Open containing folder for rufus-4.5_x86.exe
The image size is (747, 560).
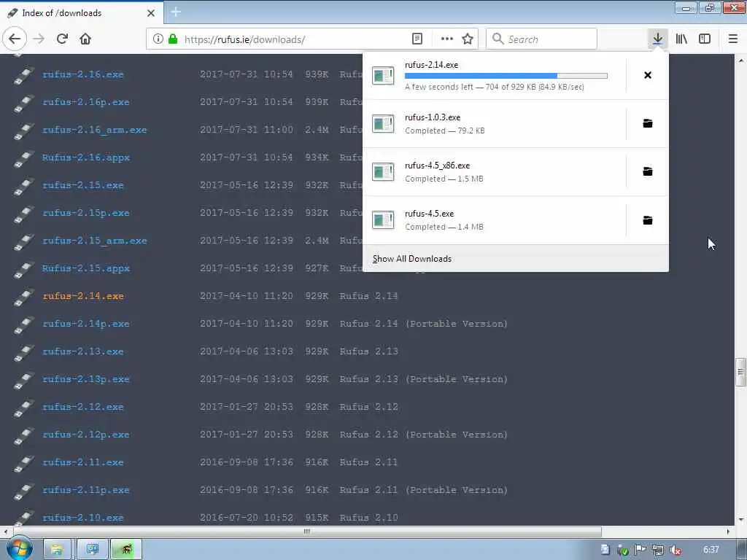648,171
